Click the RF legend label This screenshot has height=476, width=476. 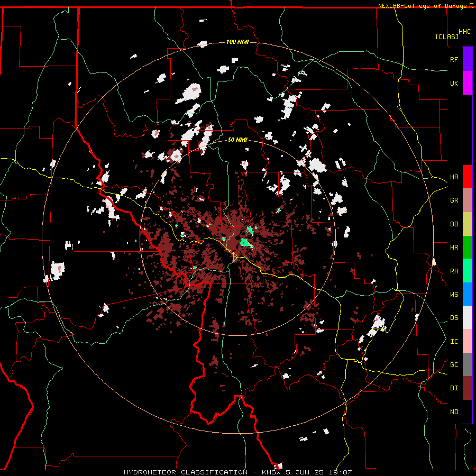coord(454,59)
